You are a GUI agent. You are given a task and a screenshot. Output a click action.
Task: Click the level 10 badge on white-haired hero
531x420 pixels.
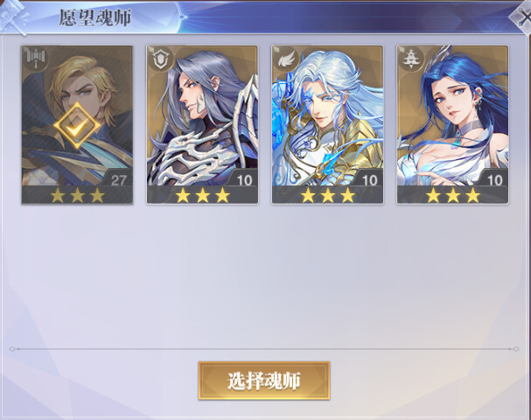tap(369, 179)
